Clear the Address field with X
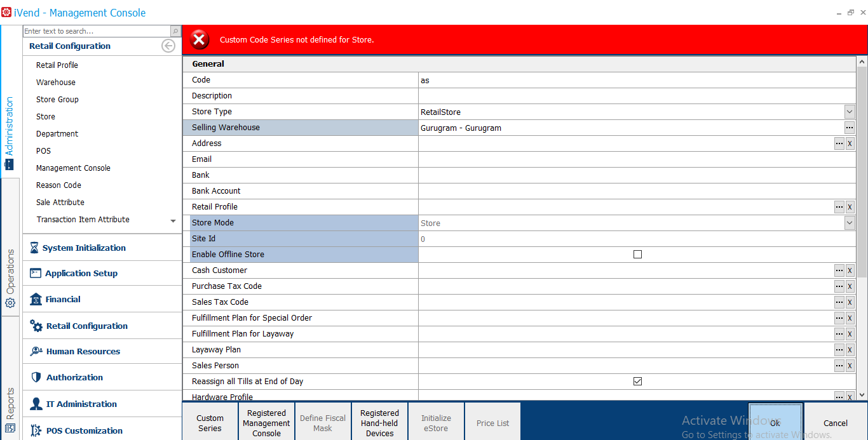Screen dimensions: 868x440 850,143
